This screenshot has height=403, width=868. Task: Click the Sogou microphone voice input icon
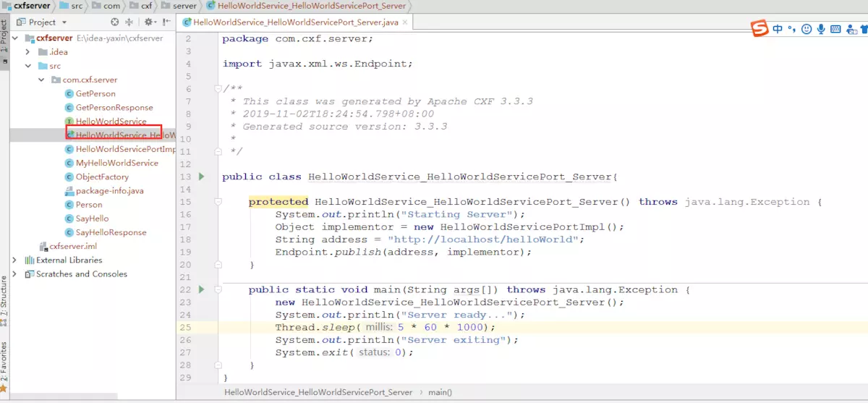point(821,29)
